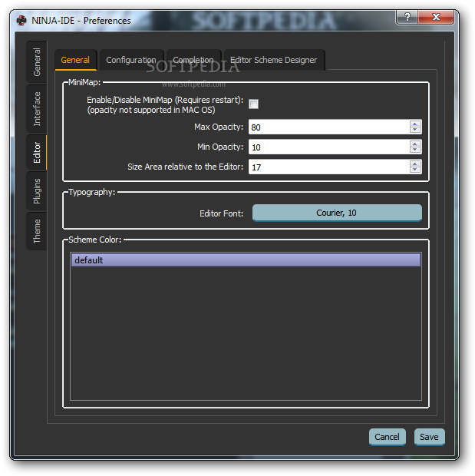Open the Plugins vertical sidebar tab

[x=37, y=191]
